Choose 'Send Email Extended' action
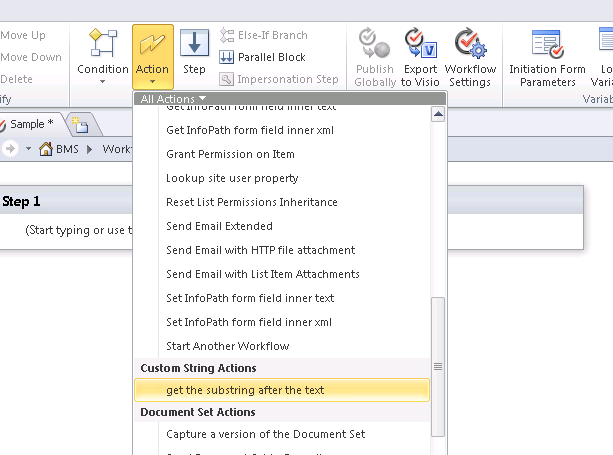Viewport: 613px width, 455px height. 219,226
